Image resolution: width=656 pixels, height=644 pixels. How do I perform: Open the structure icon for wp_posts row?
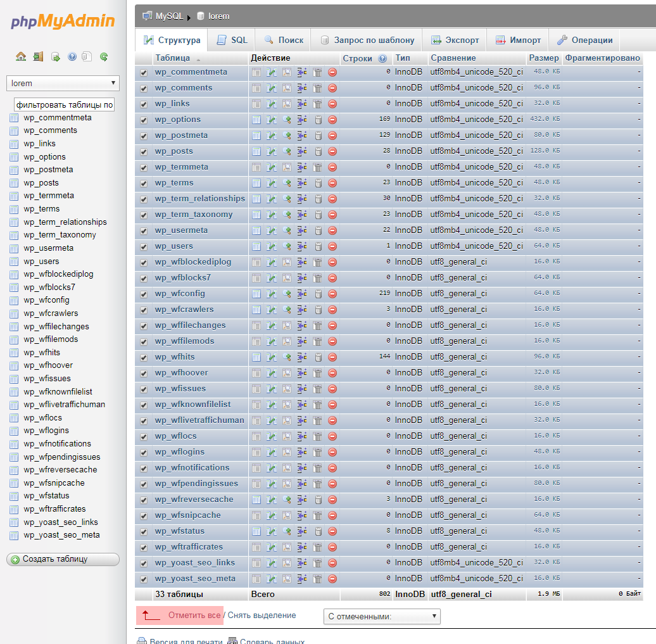[x=272, y=151]
